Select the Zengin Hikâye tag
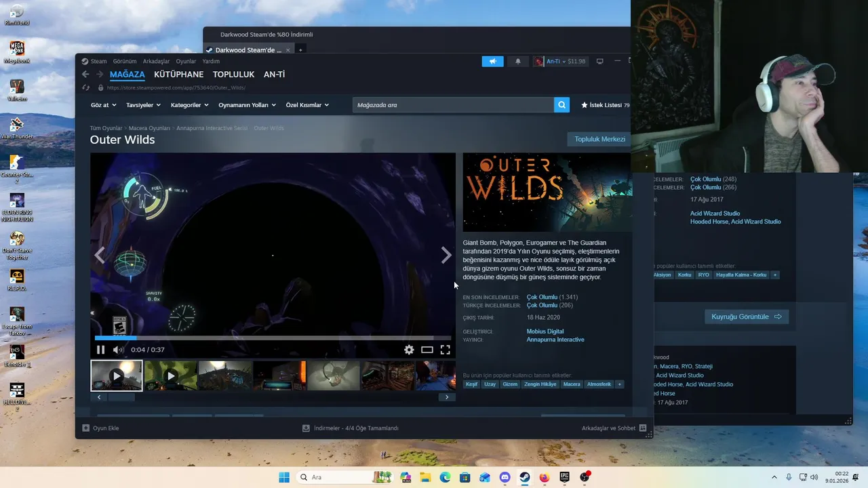The width and height of the screenshot is (868, 488). click(540, 384)
